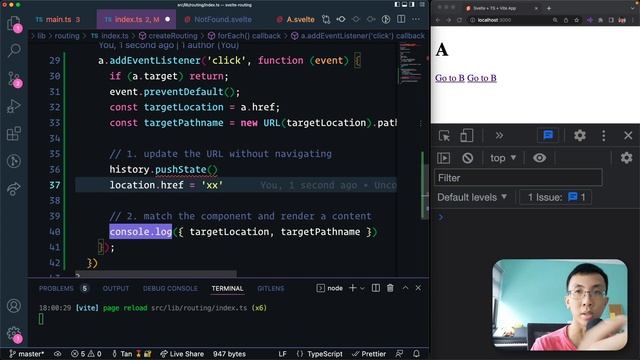Select the 'top' JavaScript context dropdown
This screenshot has height=360, width=640.
[x=503, y=158]
